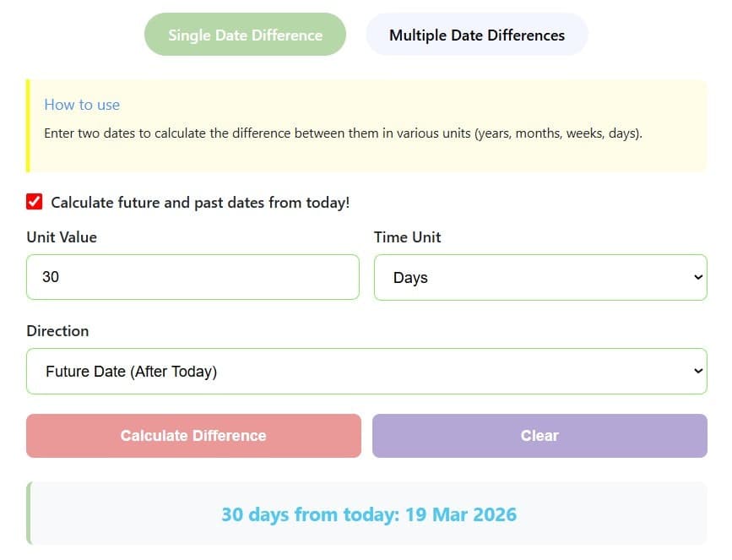The width and height of the screenshot is (732, 560).
Task: Click inside the Unit Value input field
Action: pos(192,277)
